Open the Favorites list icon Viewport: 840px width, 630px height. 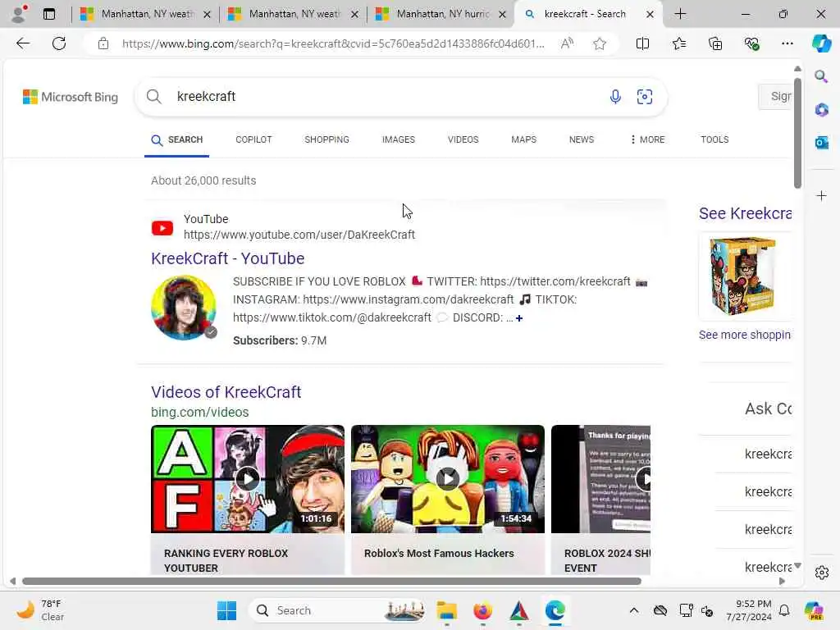(678, 43)
